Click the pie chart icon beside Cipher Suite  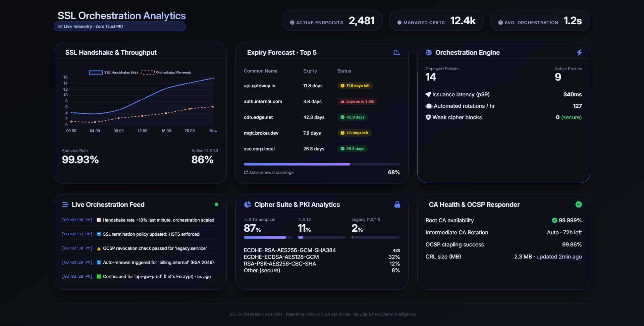pos(248,204)
